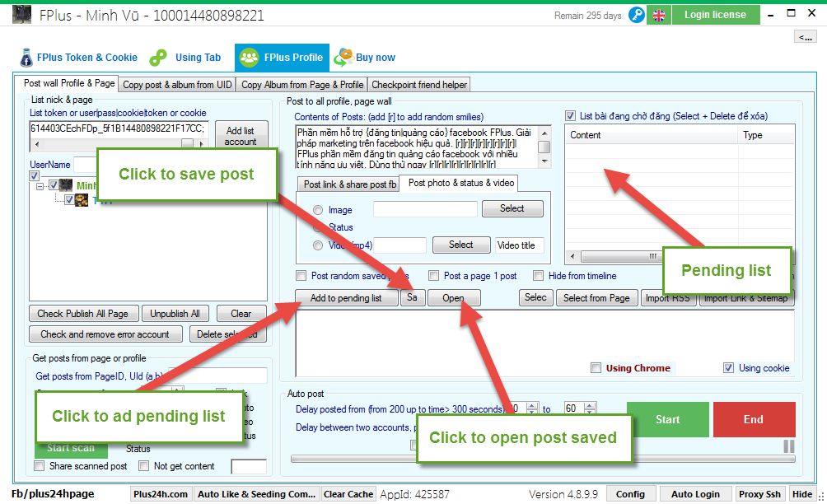Viewport: 827px width, 504px height.
Task: Click Add to pending list button
Action: 346,298
